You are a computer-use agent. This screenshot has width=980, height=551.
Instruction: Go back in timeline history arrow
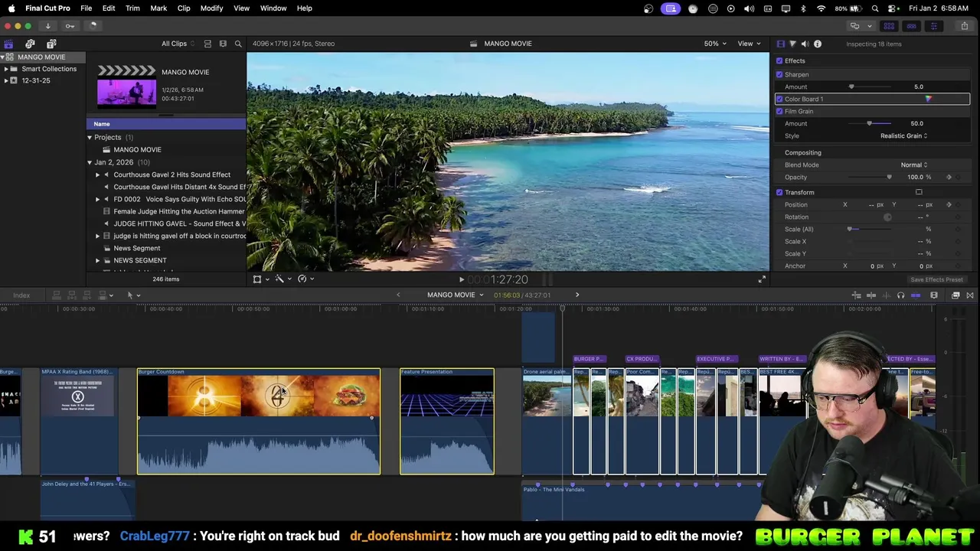coord(398,295)
